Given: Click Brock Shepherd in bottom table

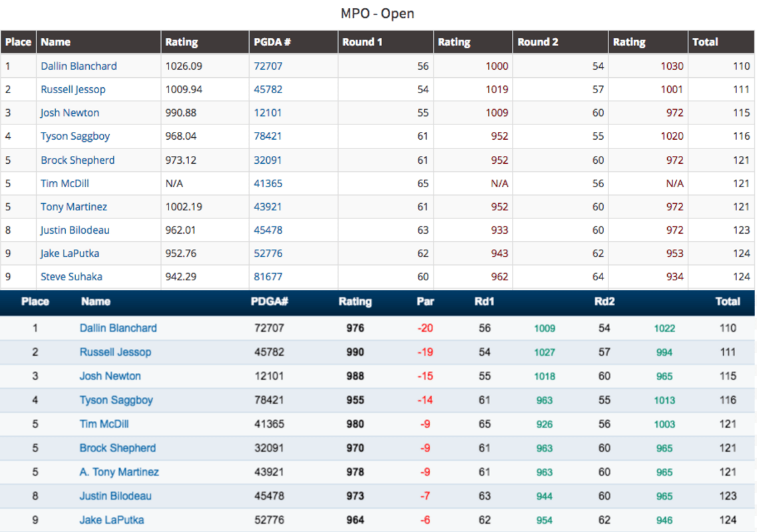Looking at the screenshot, I should tap(118, 448).
